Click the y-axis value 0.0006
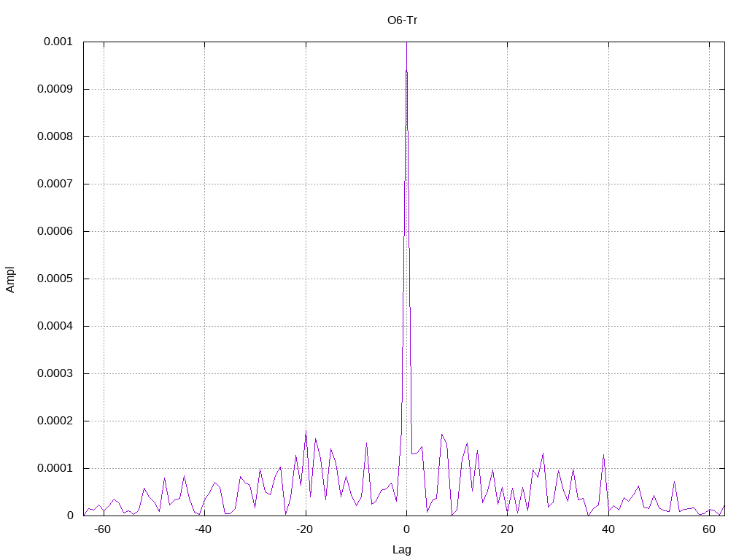This screenshot has width=747, height=560. [x=55, y=231]
